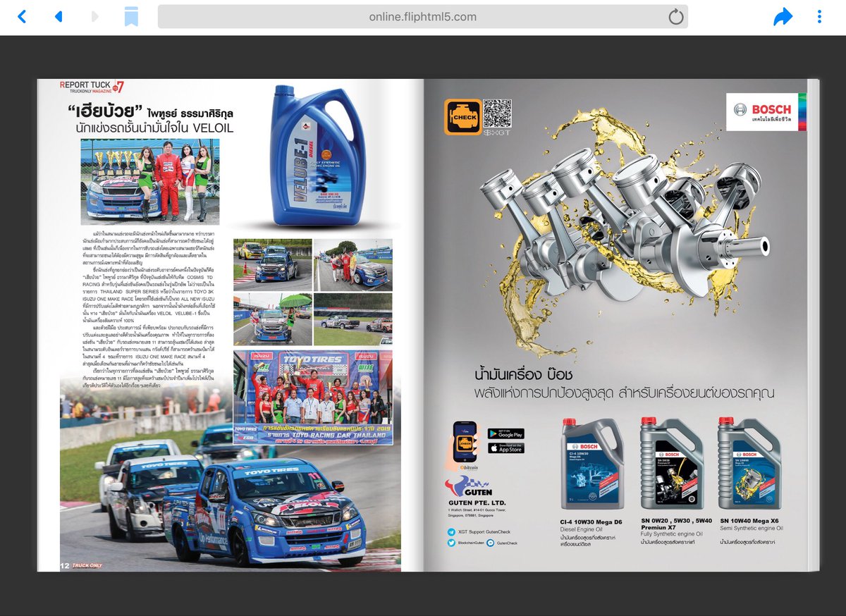
Task: Select the Bosch Premium X7 oil bottle
Action: click(672, 463)
